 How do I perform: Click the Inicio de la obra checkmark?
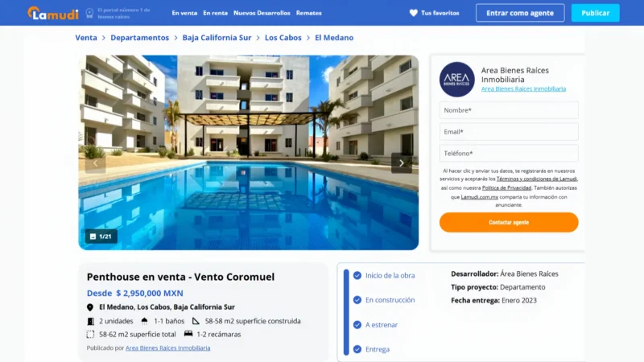click(x=357, y=275)
